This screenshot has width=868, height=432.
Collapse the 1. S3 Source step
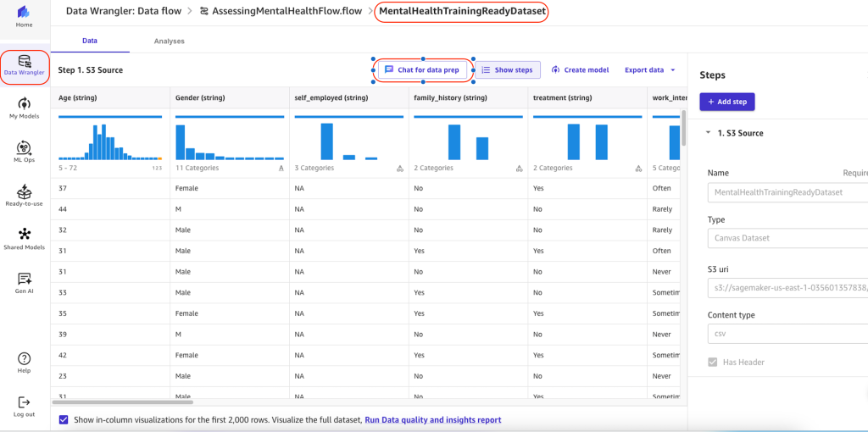(709, 133)
